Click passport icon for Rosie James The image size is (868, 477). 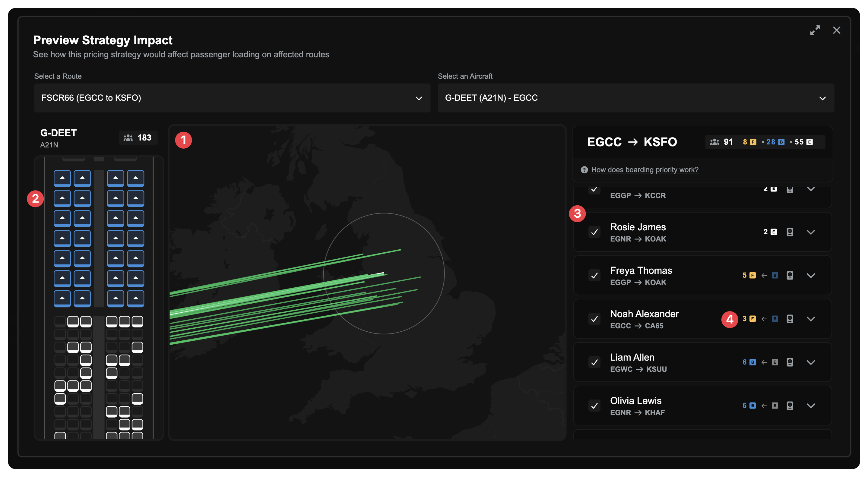790,232
